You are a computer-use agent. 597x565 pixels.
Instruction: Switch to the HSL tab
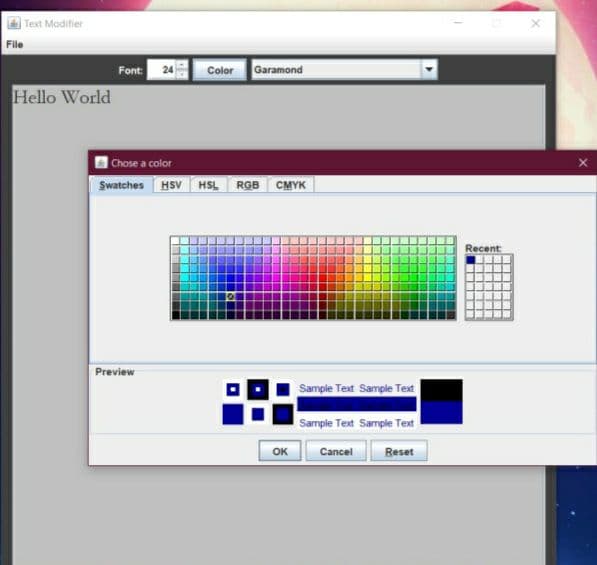pos(209,185)
